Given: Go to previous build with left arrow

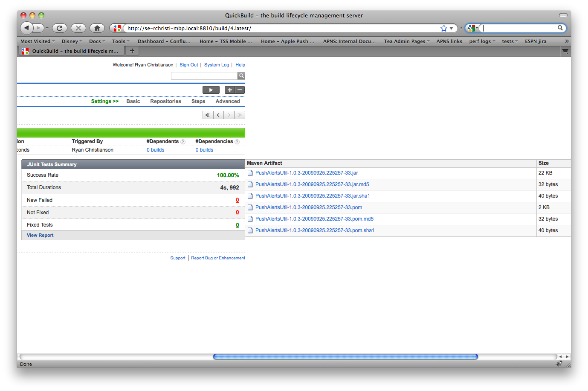Looking at the screenshot, I should point(218,115).
